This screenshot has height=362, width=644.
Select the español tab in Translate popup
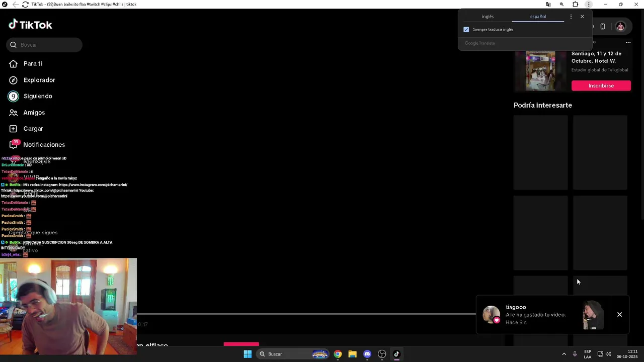point(538,17)
